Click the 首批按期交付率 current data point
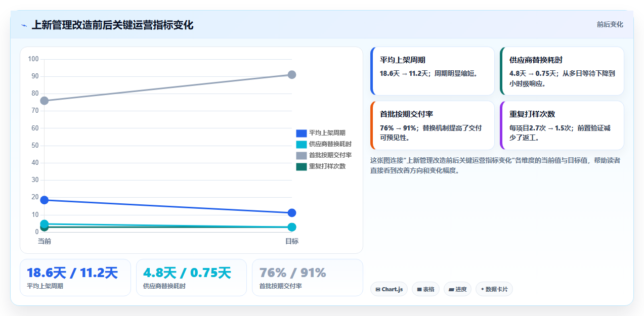The width and height of the screenshot is (644, 316). [x=45, y=101]
